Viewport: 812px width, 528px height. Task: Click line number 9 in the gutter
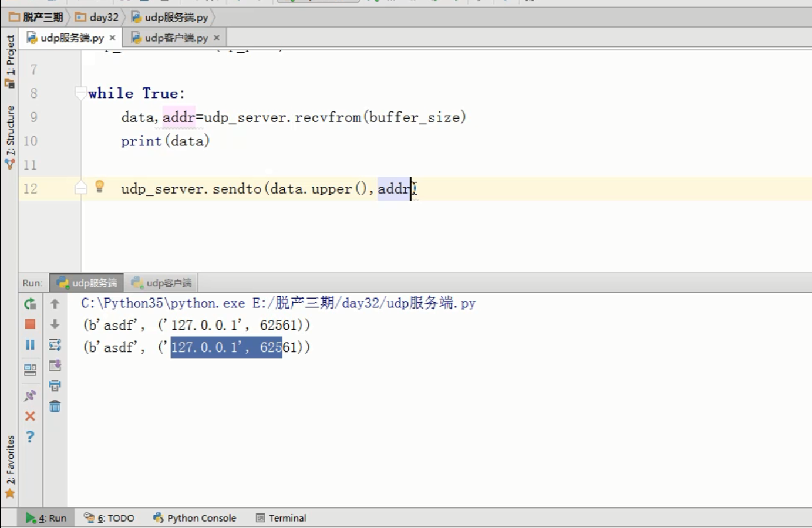pyautogui.click(x=33, y=117)
